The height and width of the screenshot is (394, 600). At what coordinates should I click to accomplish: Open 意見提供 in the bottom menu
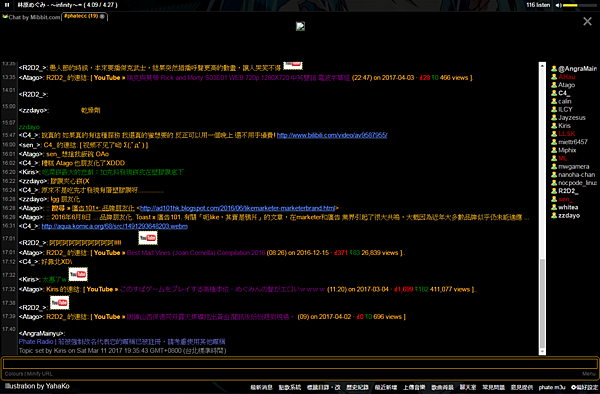click(522, 387)
